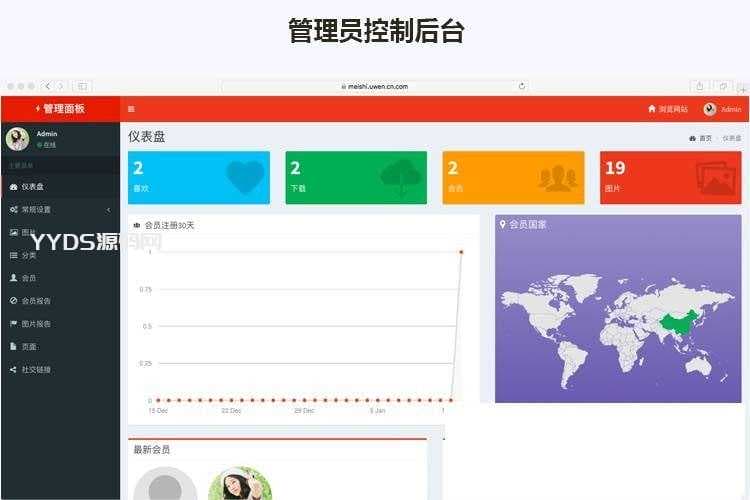Click the browser share icon
The height and width of the screenshot is (500, 750).
[700, 86]
